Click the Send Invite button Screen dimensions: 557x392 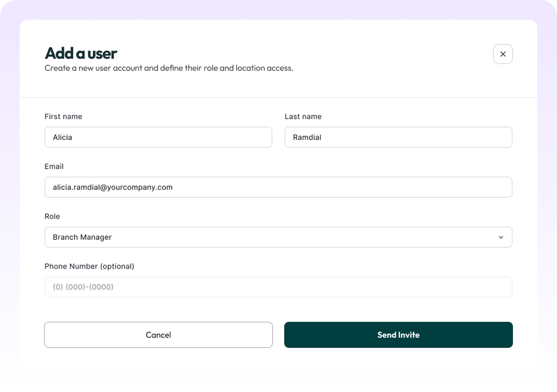(x=398, y=335)
